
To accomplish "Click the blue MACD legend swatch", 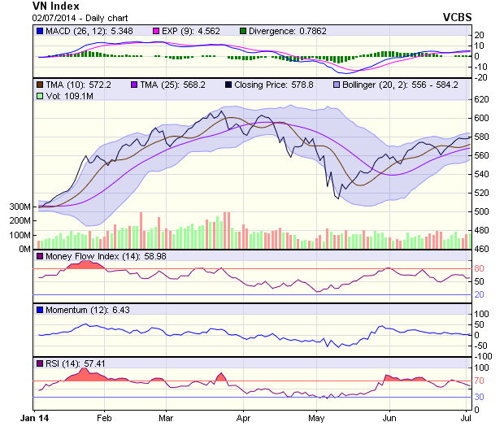I will pos(40,31).
